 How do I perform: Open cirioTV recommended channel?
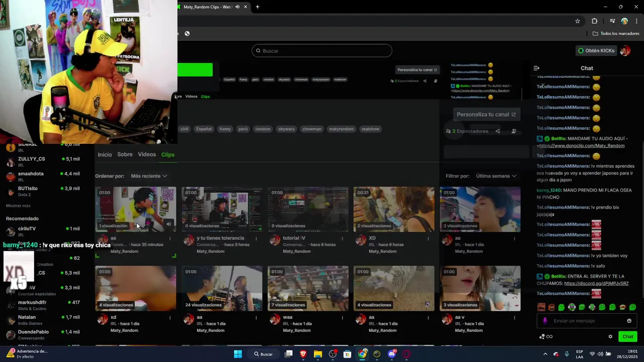(x=43, y=231)
